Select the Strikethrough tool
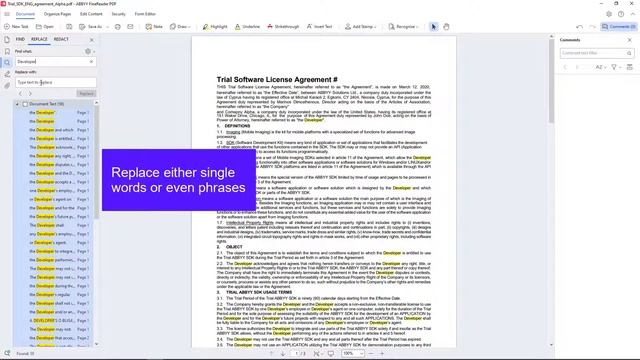This screenshot has width=640, height=360. [283, 27]
